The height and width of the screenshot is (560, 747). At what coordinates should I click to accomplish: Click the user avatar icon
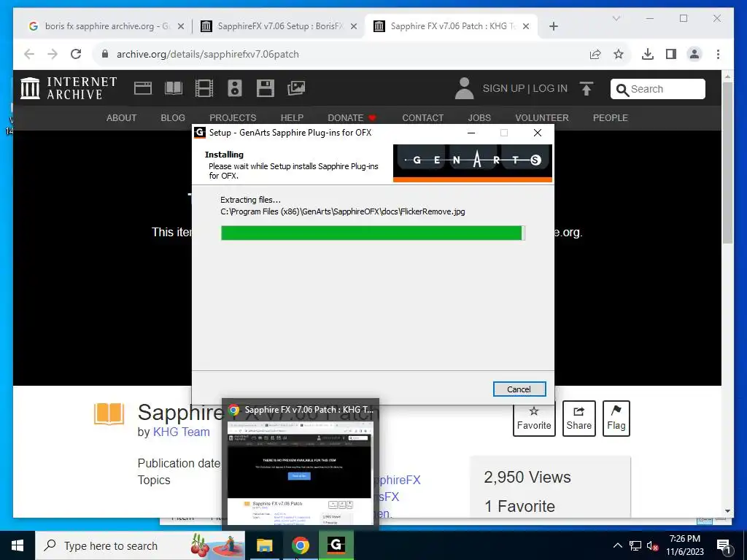464,88
